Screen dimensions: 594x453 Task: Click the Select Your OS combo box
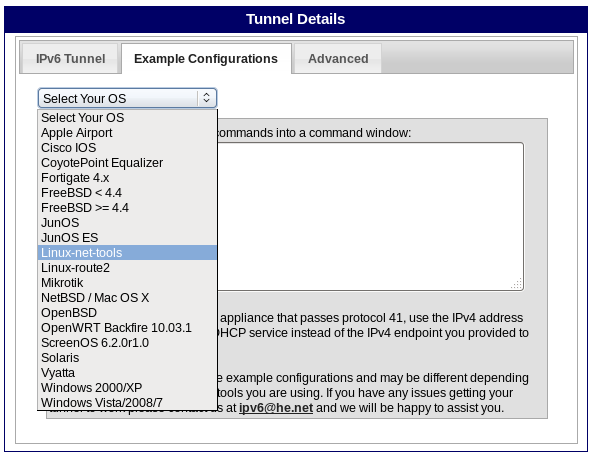[x=127, y=98]
